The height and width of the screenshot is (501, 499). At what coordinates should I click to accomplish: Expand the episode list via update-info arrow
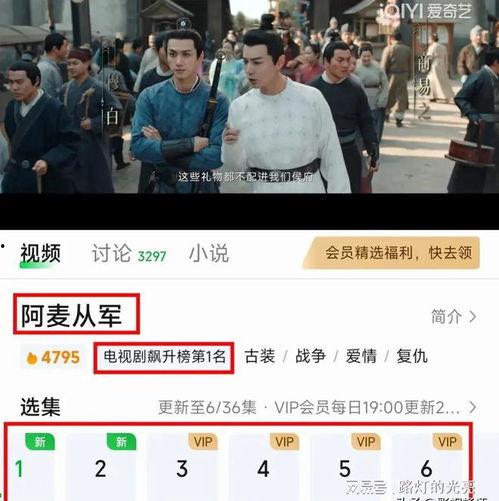pyautogui.click(x=472, y=407)
